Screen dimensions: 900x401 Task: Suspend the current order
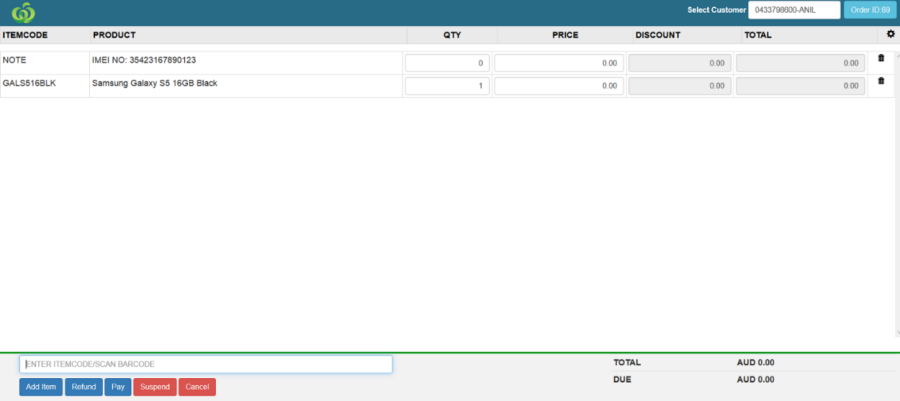coord(154,387)
